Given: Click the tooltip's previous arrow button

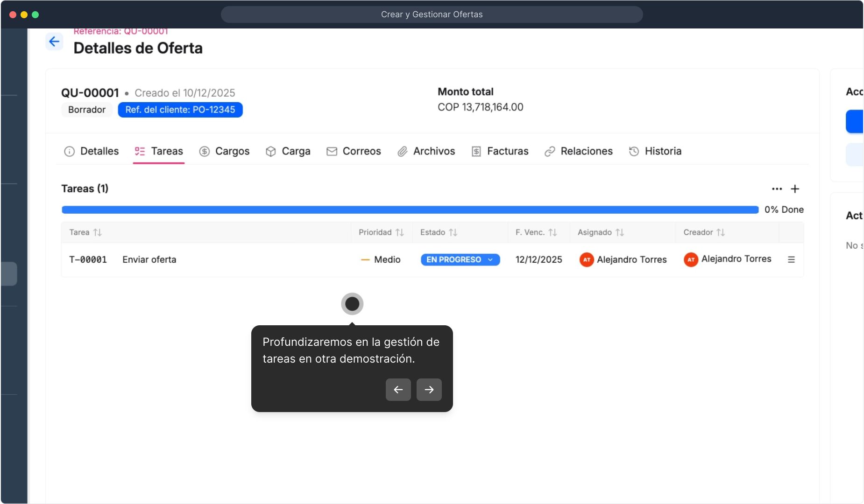Looking at the screenshot, I should coord(398,390).
